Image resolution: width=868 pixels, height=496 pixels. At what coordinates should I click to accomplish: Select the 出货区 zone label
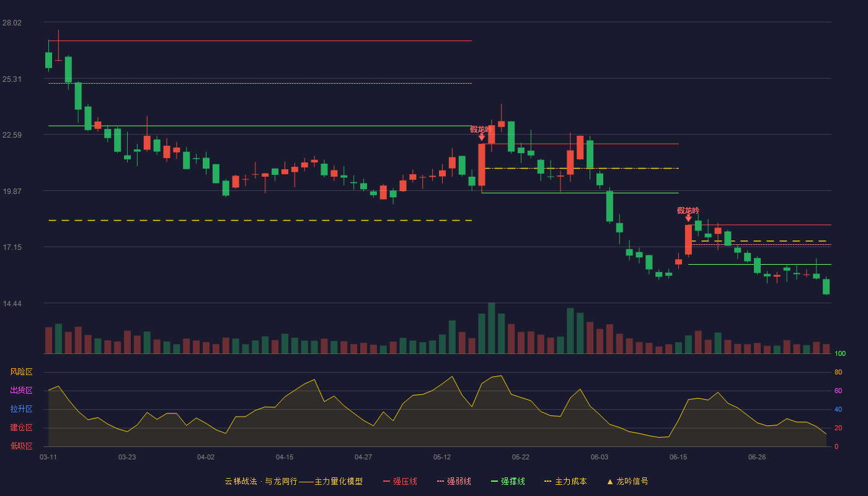point(21,391)
